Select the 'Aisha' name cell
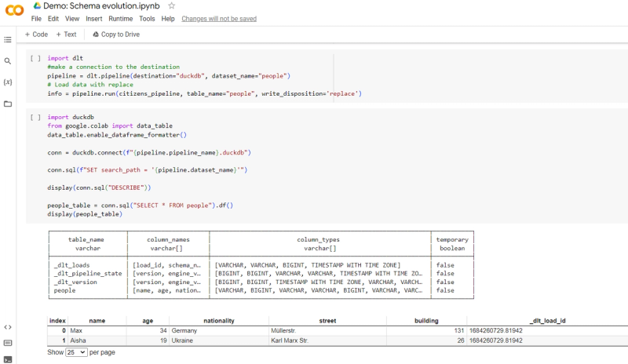The image size is (628, 364). point(97,340)
